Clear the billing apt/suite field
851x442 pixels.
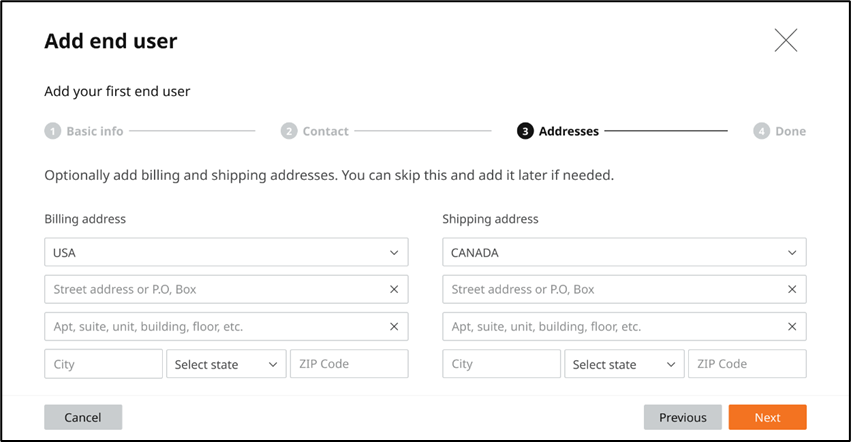point(394,326)
